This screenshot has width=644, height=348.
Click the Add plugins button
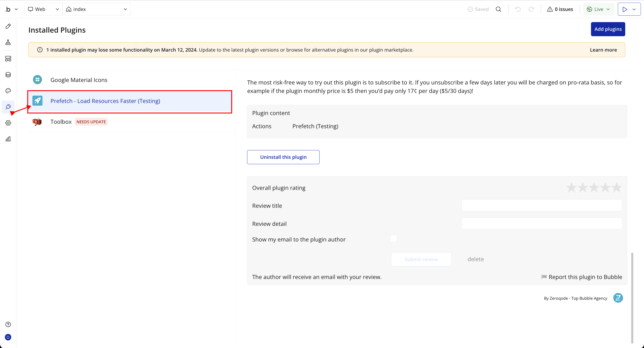(608, 29)
